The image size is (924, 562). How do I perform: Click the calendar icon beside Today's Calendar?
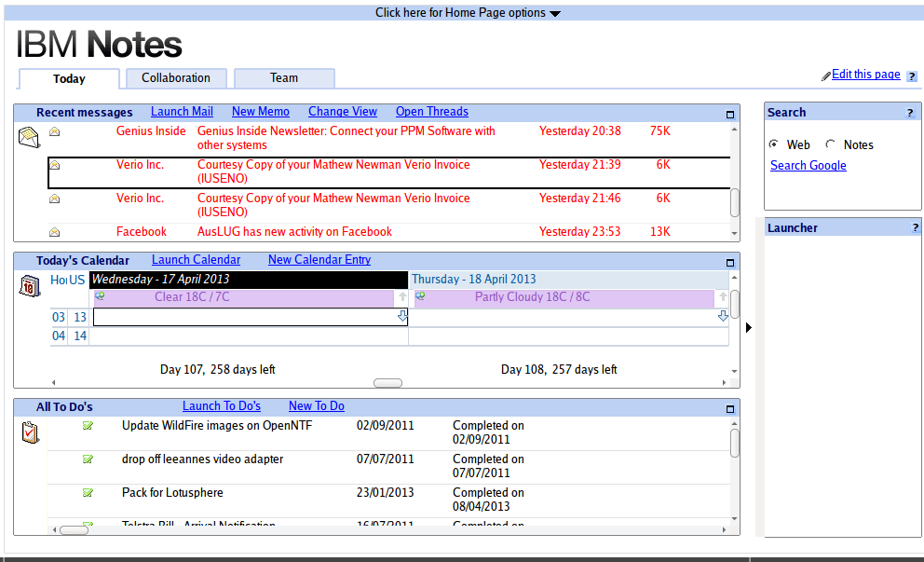click(x=29, y=285)
